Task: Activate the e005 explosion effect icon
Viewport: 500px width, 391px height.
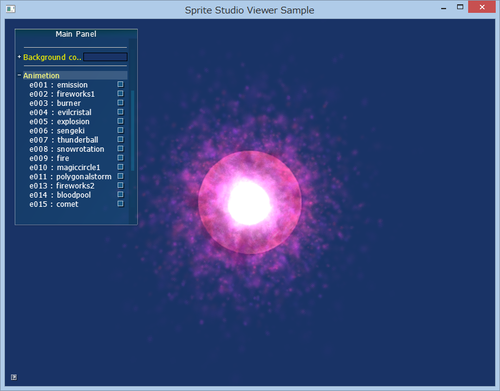Action: tap(120, 121)
